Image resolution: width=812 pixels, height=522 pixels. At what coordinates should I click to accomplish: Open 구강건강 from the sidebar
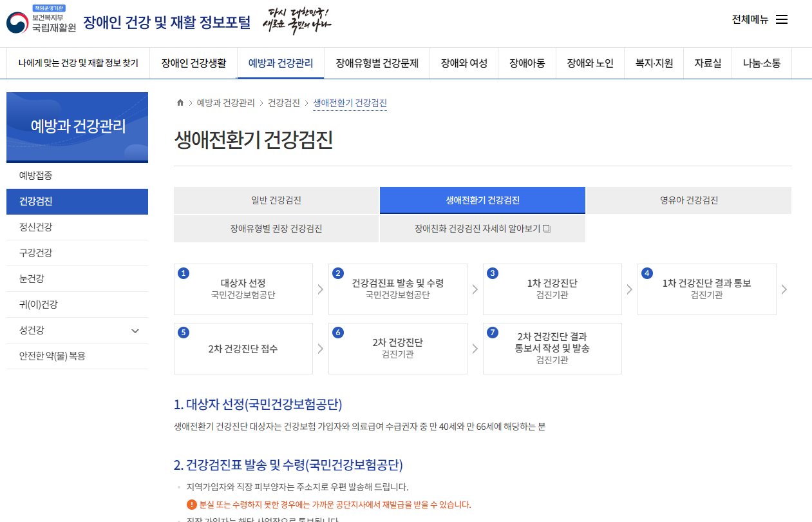click(x=77, y=253)
